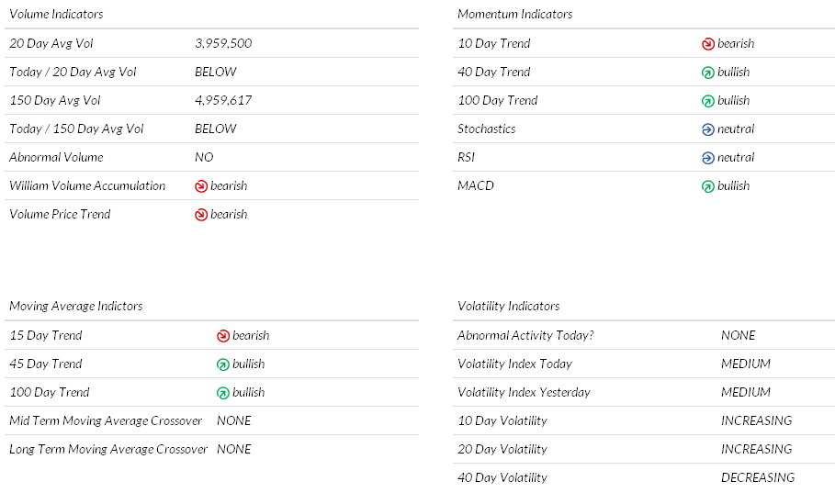This screenshot has height=504, width=835.
Task: Click the bearish icon for Volume Price Trend
Action: coord(201,215)
